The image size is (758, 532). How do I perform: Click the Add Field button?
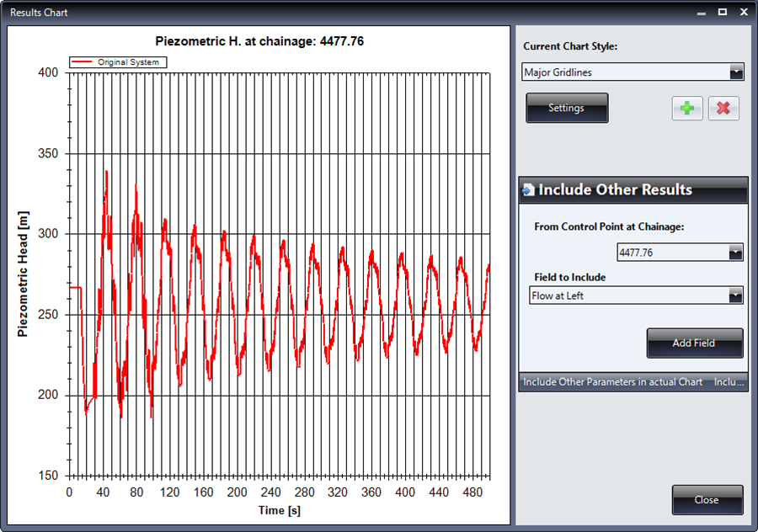[x=694, y=343]
